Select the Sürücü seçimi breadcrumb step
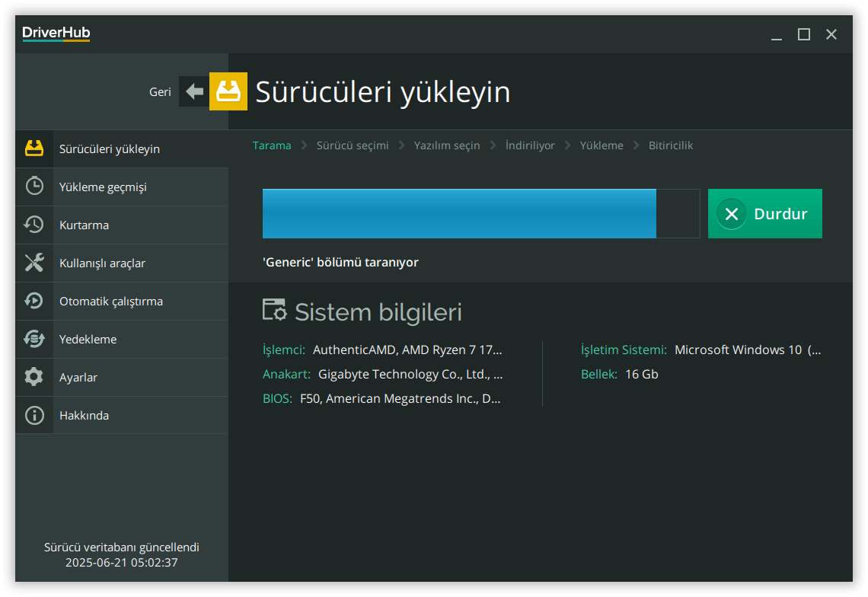Image resolution: width=868 pixels, height=597 pixels. 353,145
